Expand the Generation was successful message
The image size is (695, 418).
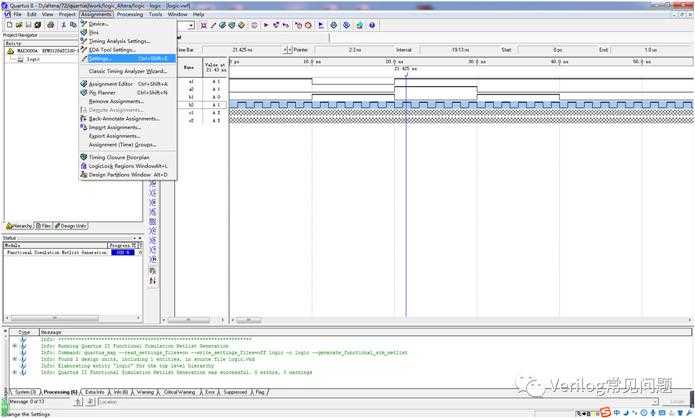15,372
